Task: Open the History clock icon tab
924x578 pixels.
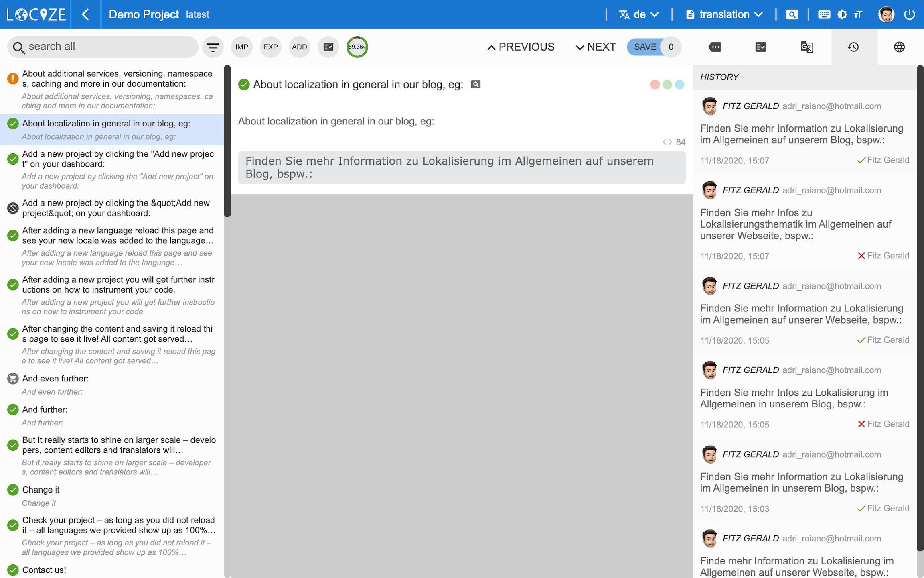Action: pos(853,47)
